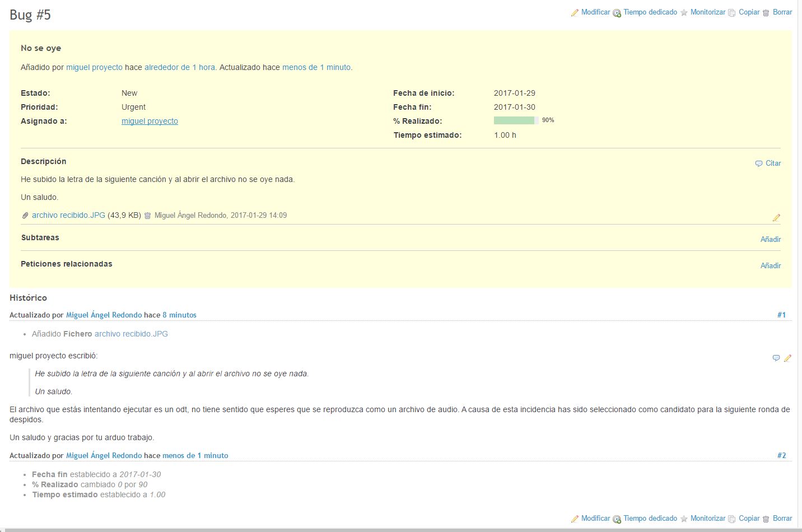Open the assignee link miguel proyecto under Asignado a

150,121
